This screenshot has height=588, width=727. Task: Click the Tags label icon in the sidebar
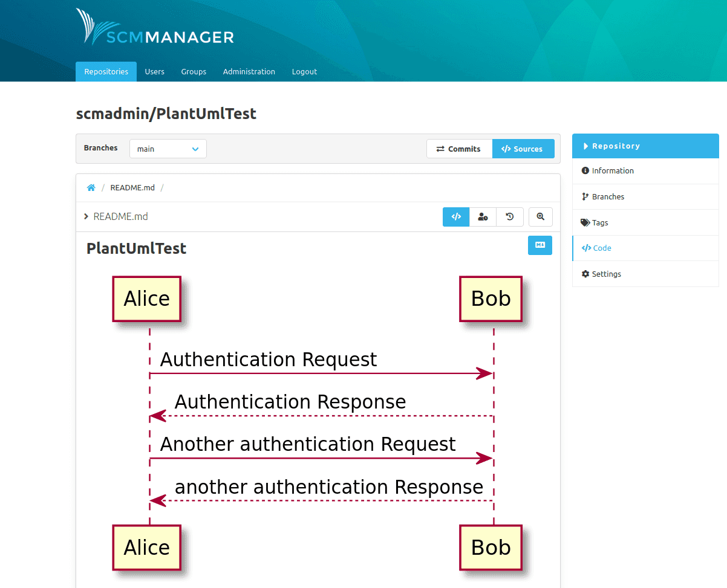[x=585, y=222]
